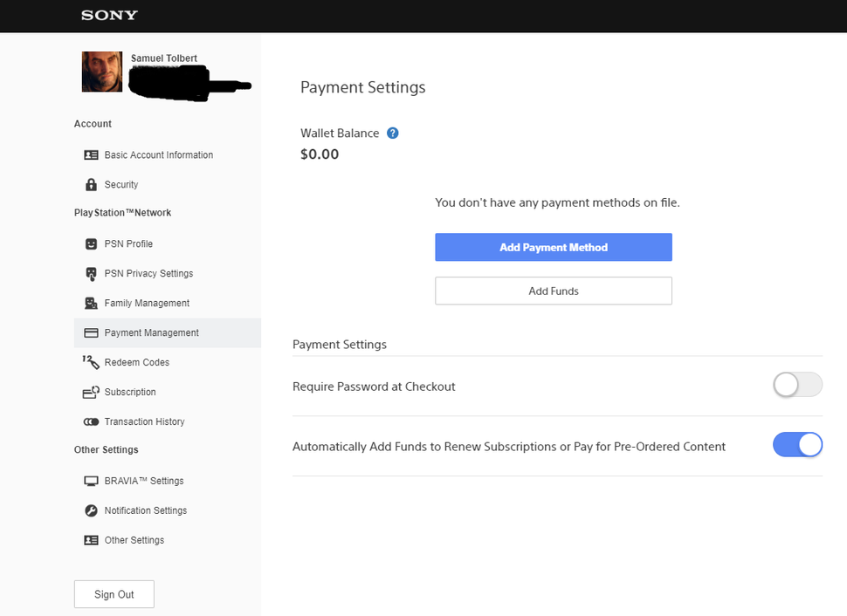Click the Basic Account Information card icon
The width and height of the screenshot is (847, 616).
[91, 155]
